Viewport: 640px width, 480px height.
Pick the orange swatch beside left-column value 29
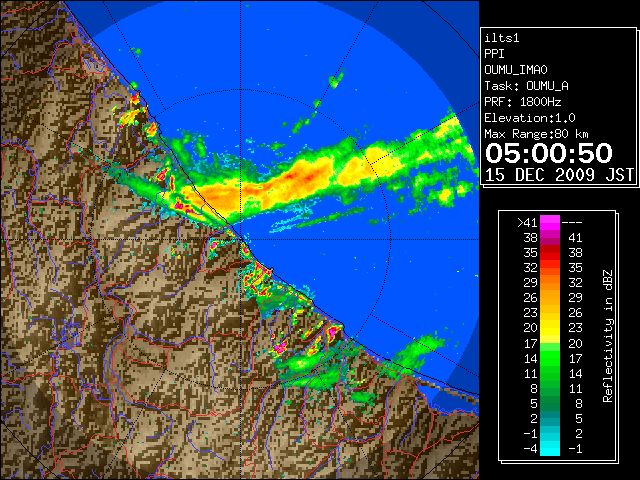click(550, 282)
